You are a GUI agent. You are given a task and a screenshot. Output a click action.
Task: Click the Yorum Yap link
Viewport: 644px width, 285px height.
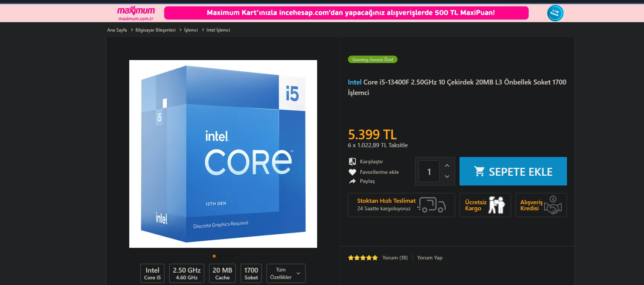coord(430,258)
